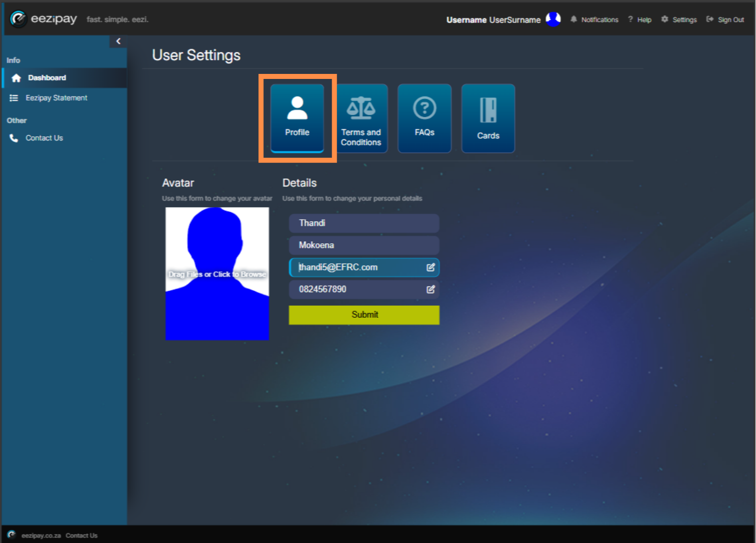This screenshot has width=756, height=543.
Task: Open Help from the top bar
Action: 639,20
